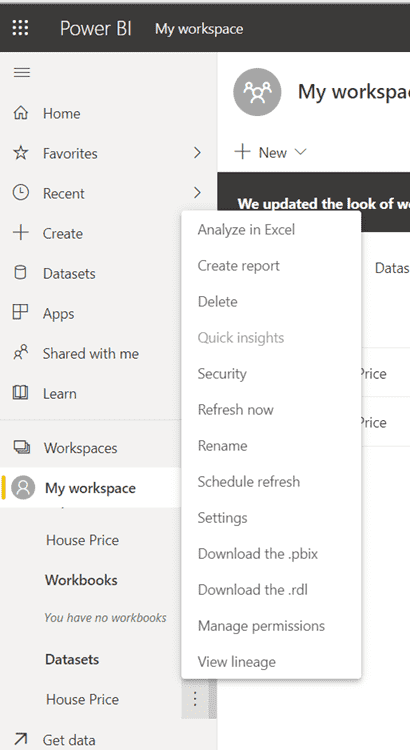Click the Workspaces icon
This screenshot has height=750, width=410.
(22, 447)
